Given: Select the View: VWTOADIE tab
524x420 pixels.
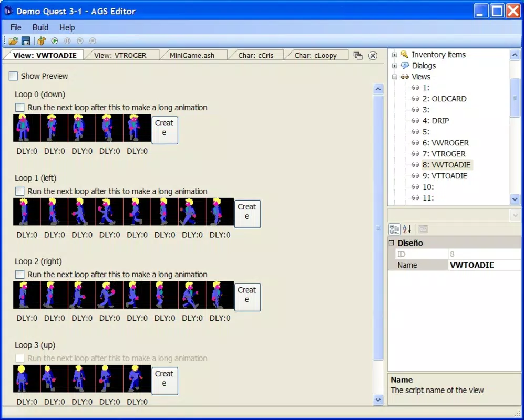Looking at the screenshot, I should [45, 56].
